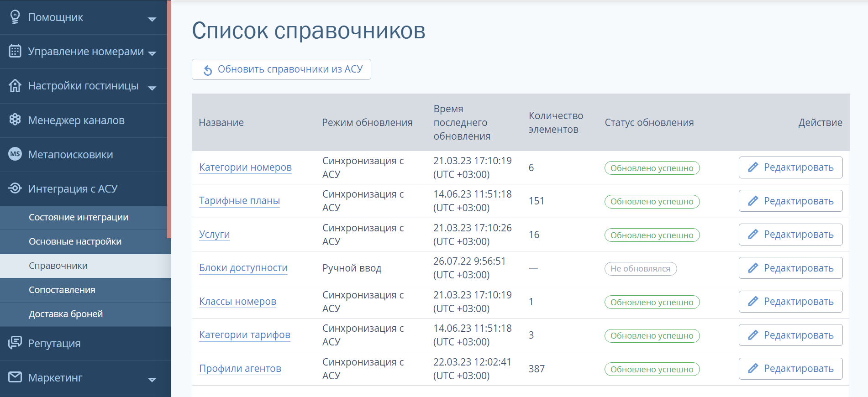This screenshot has height=397, width=868.
Task: Open the Репутация section
Action: [84, 344]
